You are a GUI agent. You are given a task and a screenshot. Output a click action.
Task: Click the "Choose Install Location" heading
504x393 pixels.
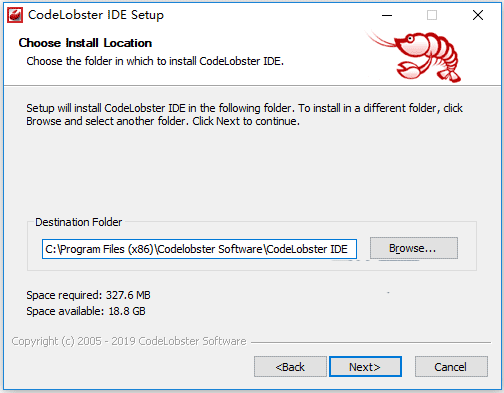tap(85, 43)
